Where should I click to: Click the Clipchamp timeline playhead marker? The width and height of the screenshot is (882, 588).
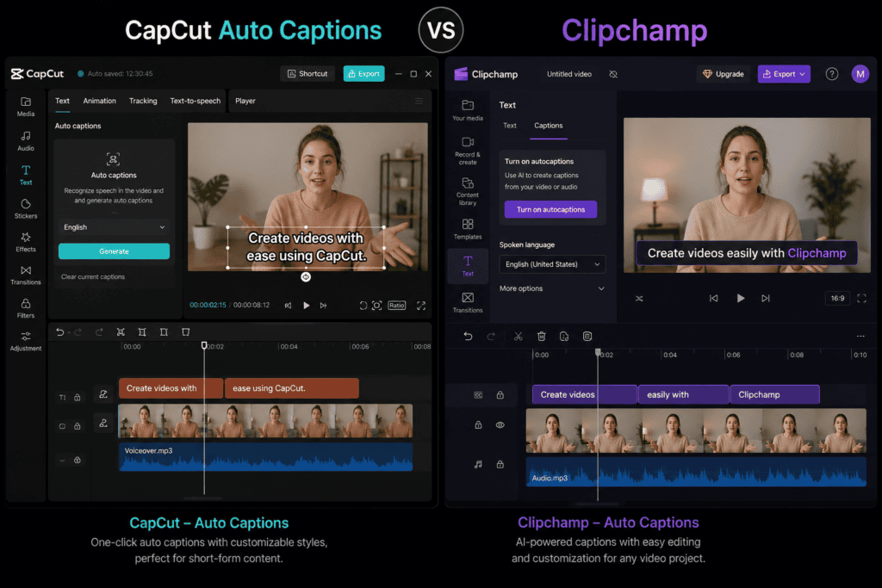point(598,352)
